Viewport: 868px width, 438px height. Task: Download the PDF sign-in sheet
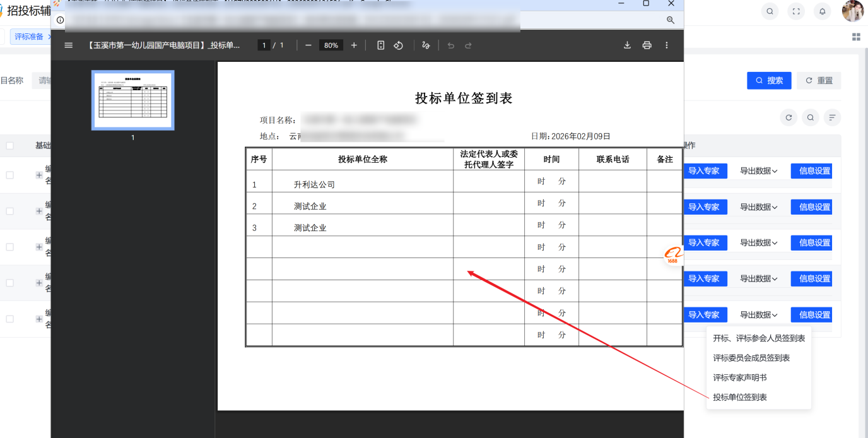click(x=626, y=45)
